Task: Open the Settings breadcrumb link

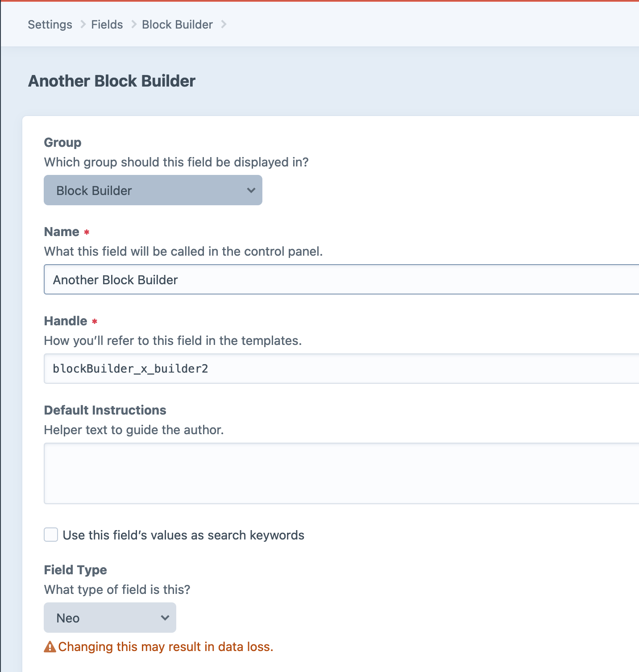Action: point(50,25)
